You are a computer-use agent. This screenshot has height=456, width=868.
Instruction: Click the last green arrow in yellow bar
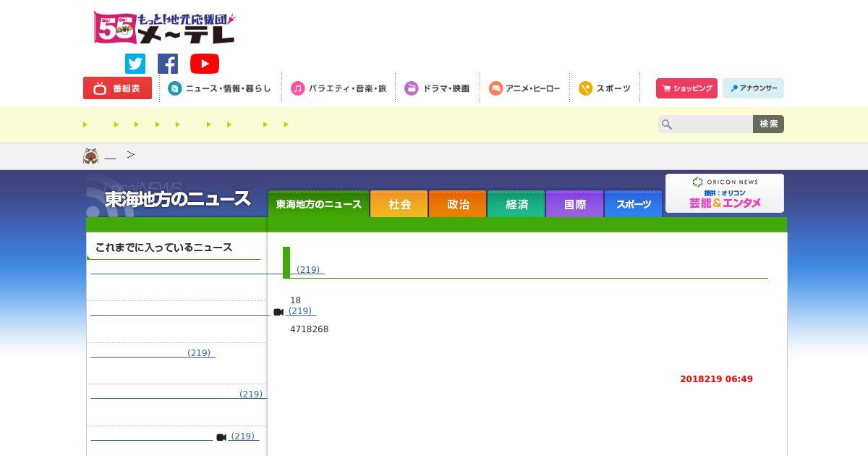pos(286,124)
